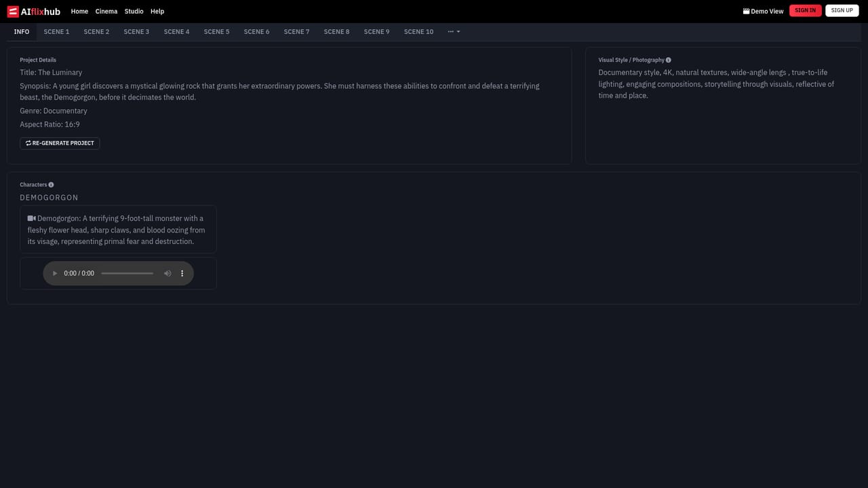868x488 pixels.
Task: Go to Home in top navigation
Action: 79,12
